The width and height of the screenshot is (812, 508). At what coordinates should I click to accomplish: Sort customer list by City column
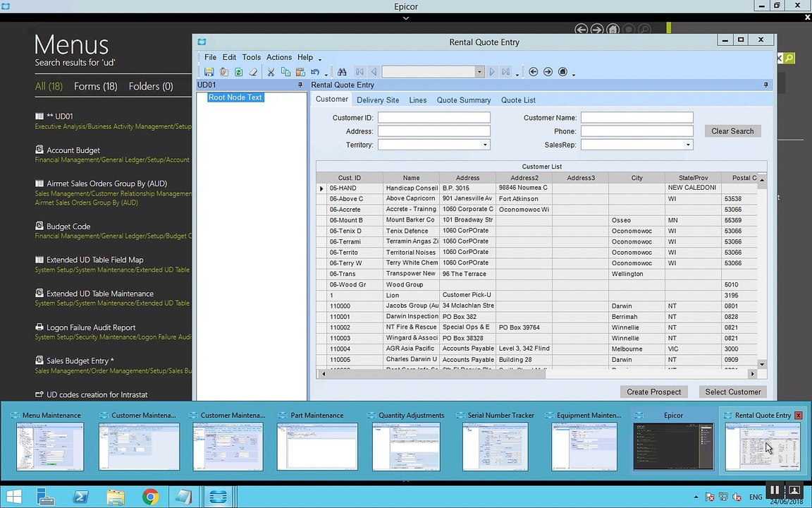click(x=637, y=178)
